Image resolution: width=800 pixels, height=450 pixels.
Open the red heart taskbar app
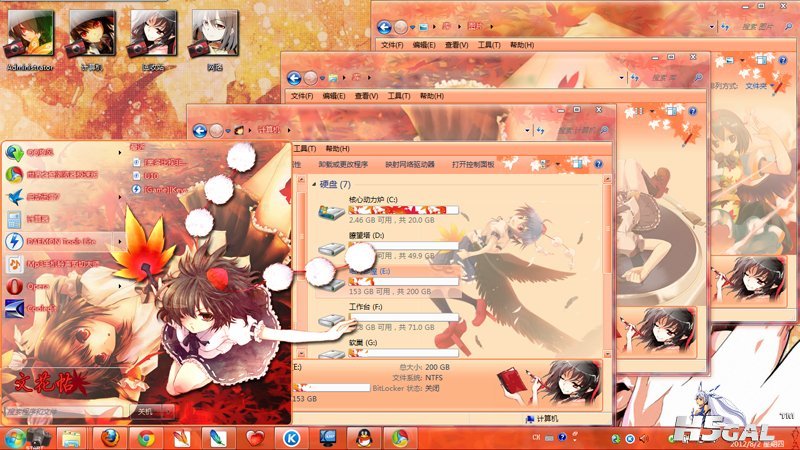click(x=255, y=438)
